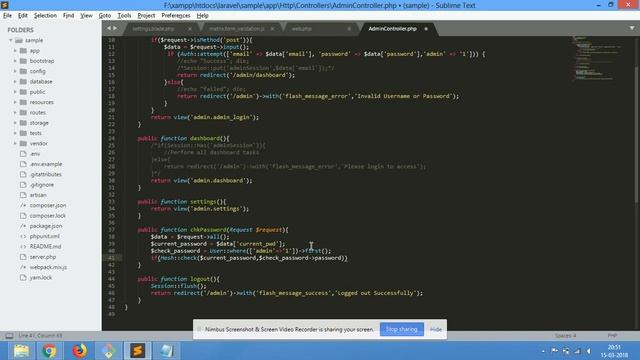Click the Sublime Text title bar logo
Screen dimensions: 640x360
[5, 5]
